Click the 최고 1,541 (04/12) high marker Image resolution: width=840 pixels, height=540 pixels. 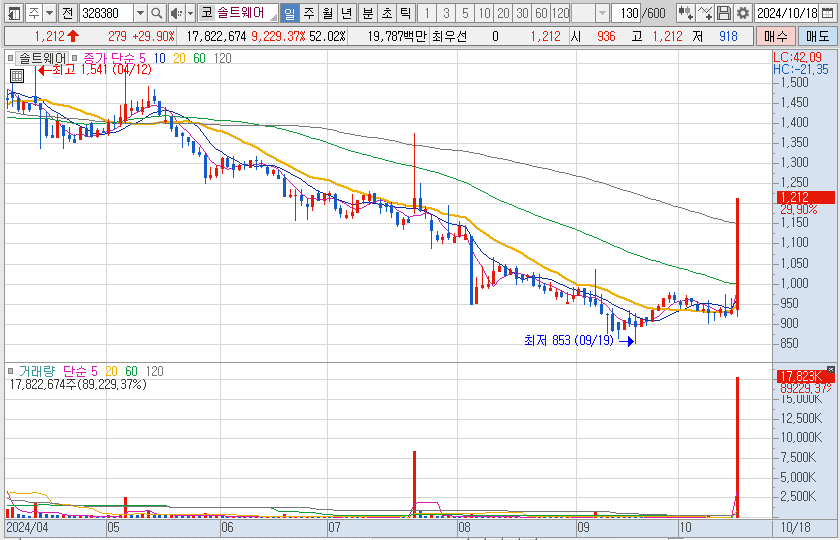[x=94, y=70]
